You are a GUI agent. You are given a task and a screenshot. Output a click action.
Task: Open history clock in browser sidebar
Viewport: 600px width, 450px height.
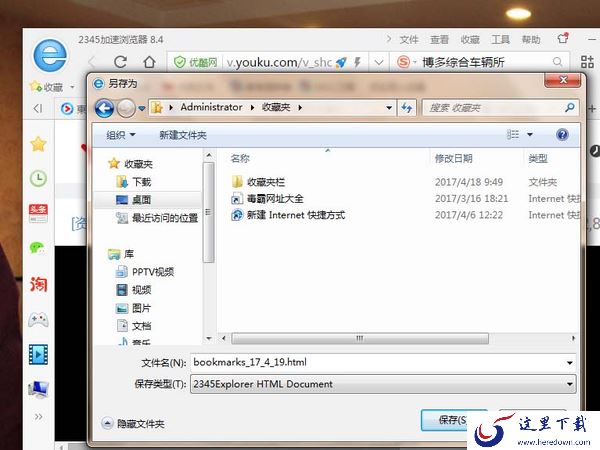[38, 179]
